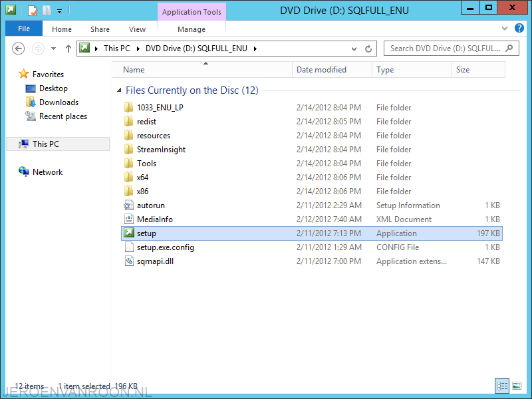
Task: Click the Forward navigation arrow
Action: 38,49
